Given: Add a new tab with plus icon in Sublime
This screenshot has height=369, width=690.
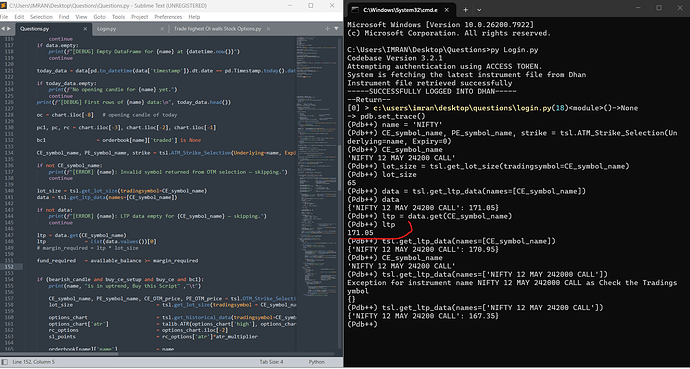Looking at the screenshot, I should pos(327,29).
